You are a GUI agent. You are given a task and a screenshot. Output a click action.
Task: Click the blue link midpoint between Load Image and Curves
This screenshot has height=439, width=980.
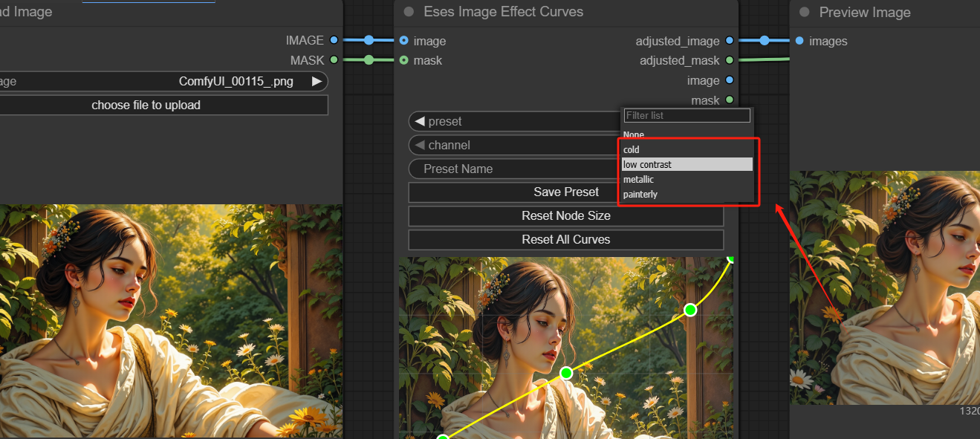click(x=369, y=40)
